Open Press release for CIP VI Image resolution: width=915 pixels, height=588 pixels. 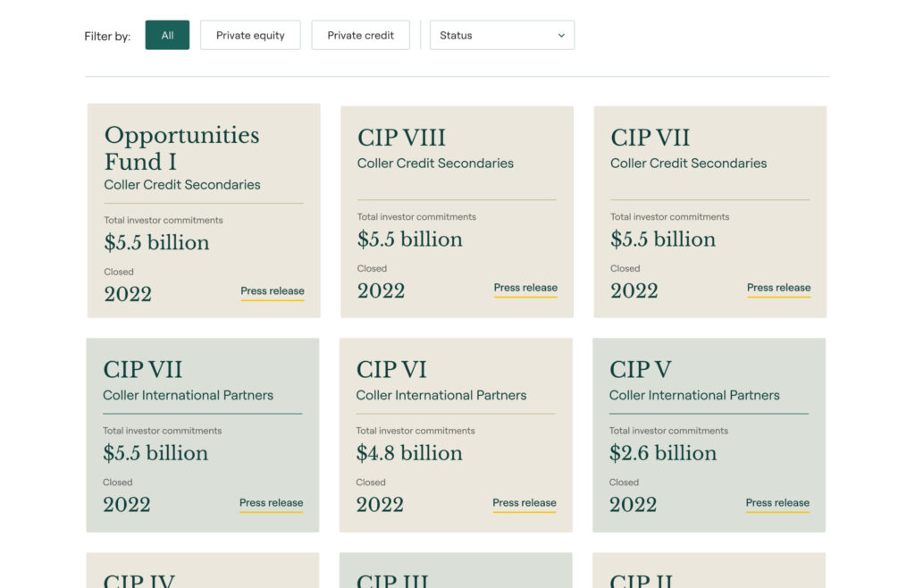[x=525, y=503]
